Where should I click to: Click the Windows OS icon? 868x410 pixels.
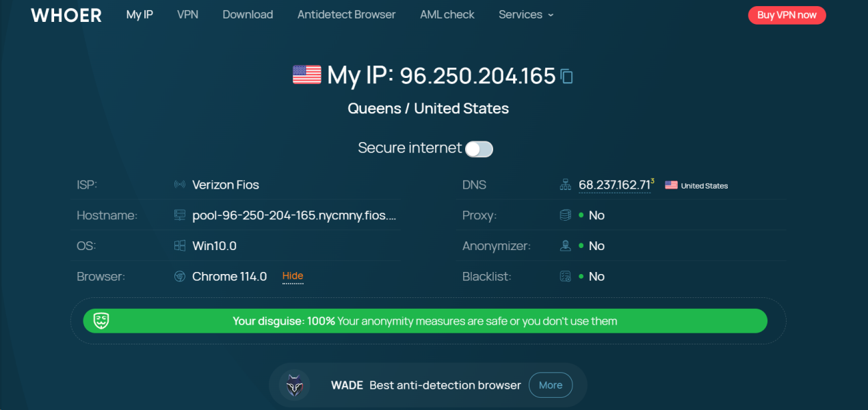click(180, 246)
